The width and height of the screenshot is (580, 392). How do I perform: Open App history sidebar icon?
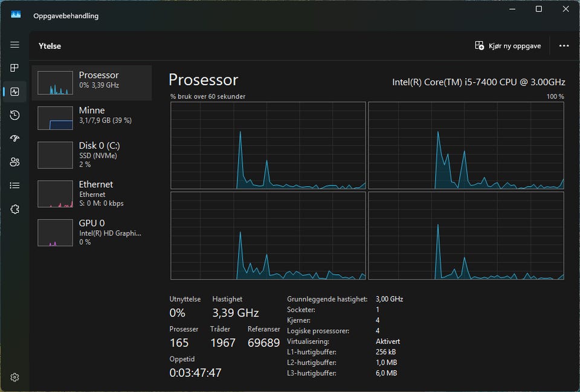pos(14,115)
